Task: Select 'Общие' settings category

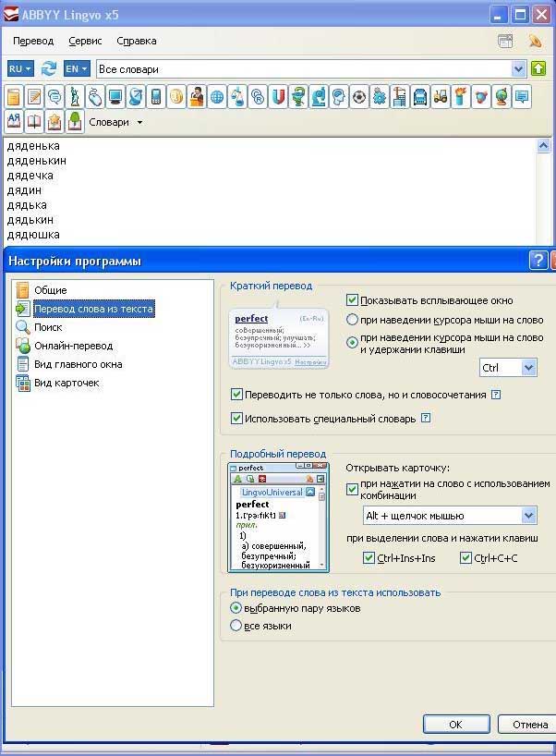Action: click(50, 290)
